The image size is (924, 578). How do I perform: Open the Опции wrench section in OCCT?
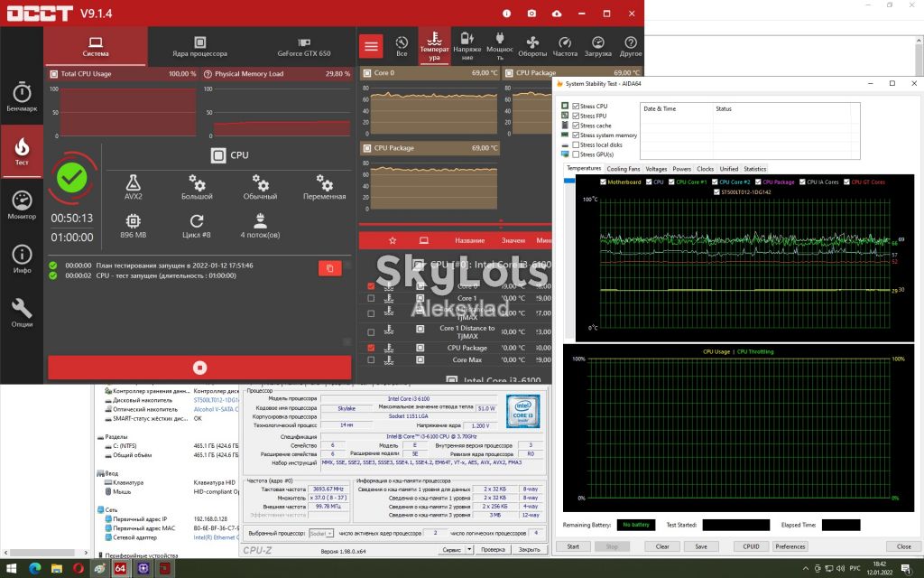[22, 312]
